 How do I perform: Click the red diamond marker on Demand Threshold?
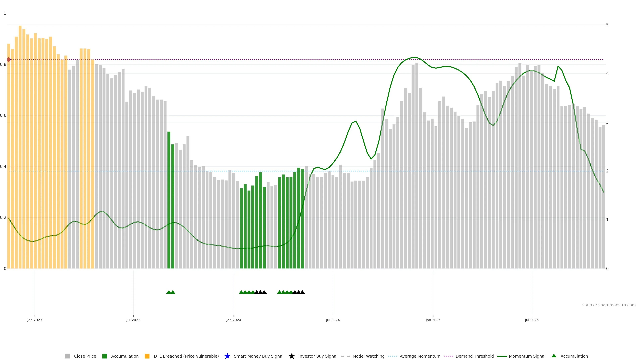click(x=9, y=60)
